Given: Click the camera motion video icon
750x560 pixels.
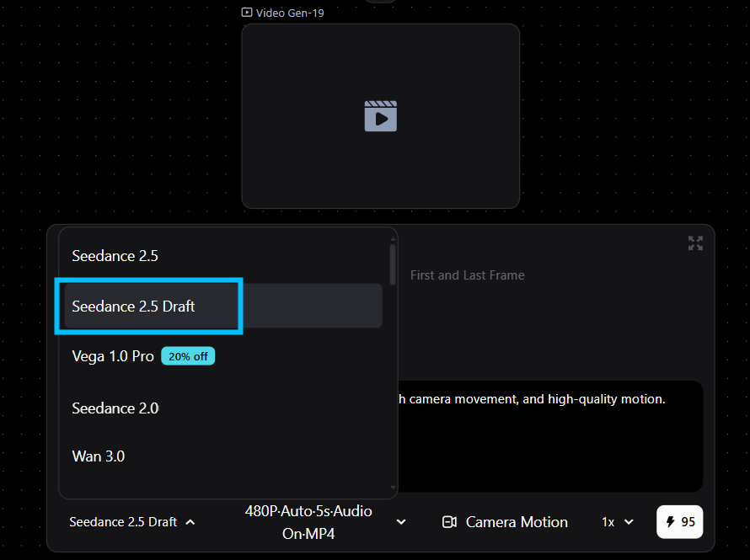Looking at the screenshot, I should point(450,522).
